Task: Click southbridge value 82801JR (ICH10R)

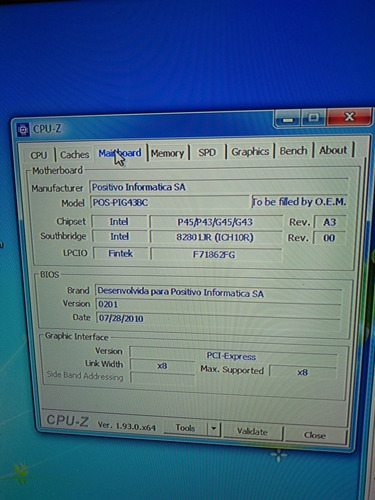Action: (x=215, y=237)
